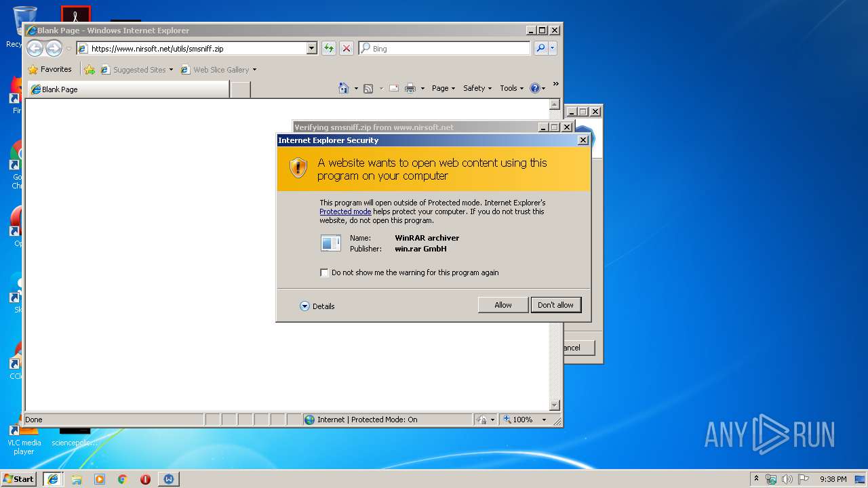Open the Tools menu
The height and width of the screenshot is (488, 868).
[x=512, y=88]
